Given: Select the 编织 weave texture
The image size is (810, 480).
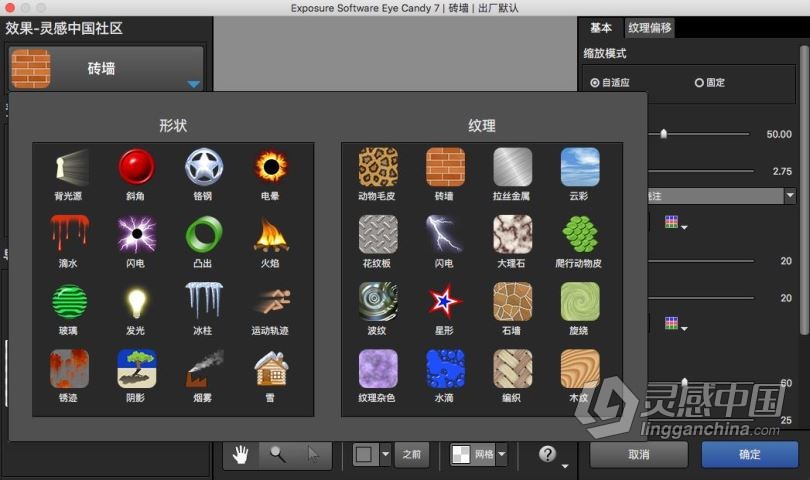Looking at the screenshot, I should pos(512,369).
